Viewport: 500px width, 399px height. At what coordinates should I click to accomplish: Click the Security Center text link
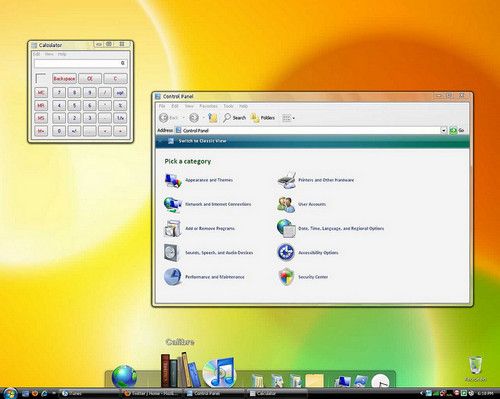pyautogui.click(x=313, y=277)
